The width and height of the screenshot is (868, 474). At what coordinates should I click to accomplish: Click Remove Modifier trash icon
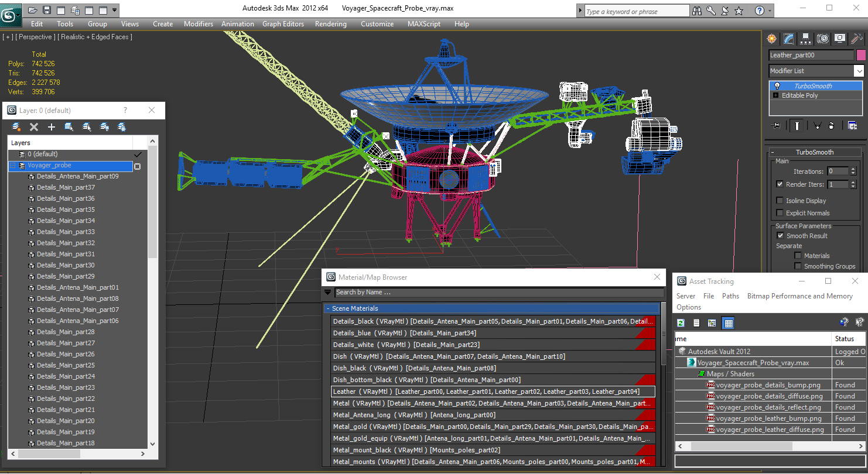[x=832, y=125]
